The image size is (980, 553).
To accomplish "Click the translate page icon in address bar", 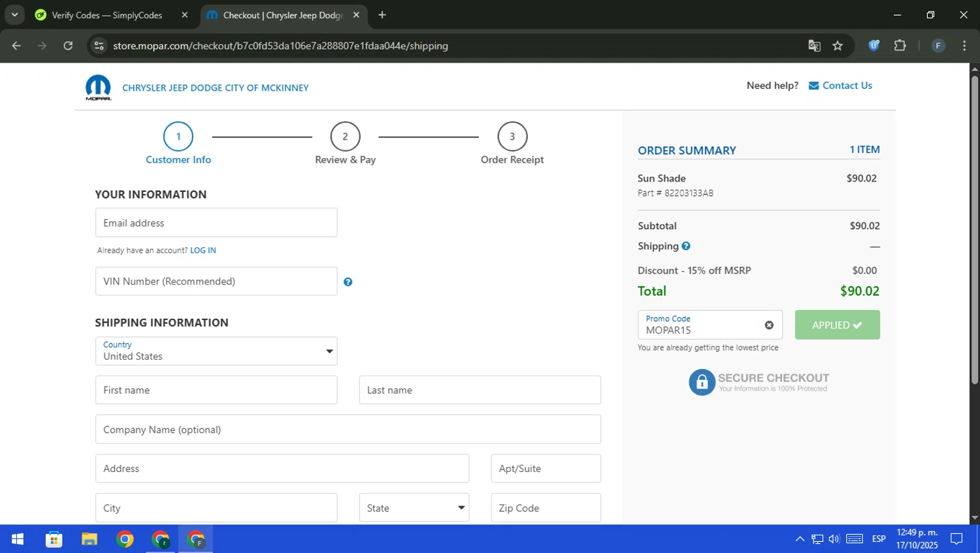I will pos(814,46).
